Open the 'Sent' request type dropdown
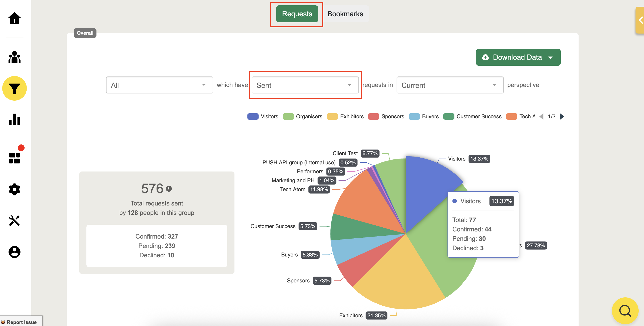The height and width of the screenshot is (326, 644). click(x=305, y=85)
